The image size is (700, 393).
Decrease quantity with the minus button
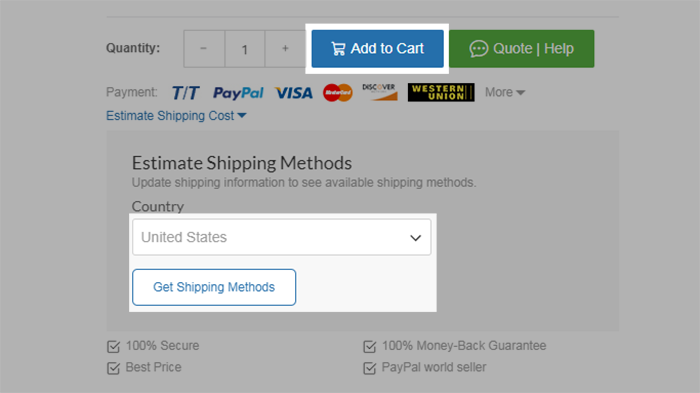click(x=204, y=49)
